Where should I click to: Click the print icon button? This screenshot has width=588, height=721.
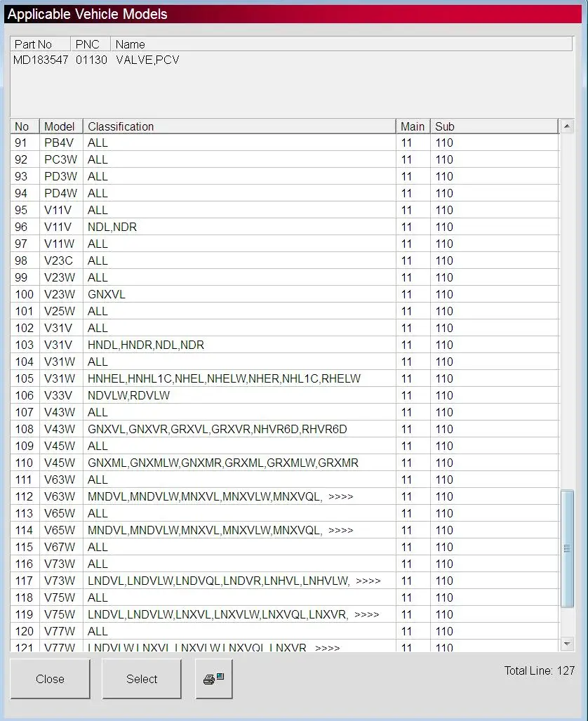point(214,679)
